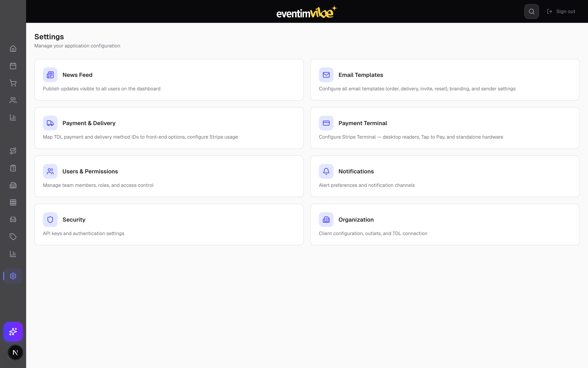
Task: Click the Settings page title
Action: click(49, 37)
